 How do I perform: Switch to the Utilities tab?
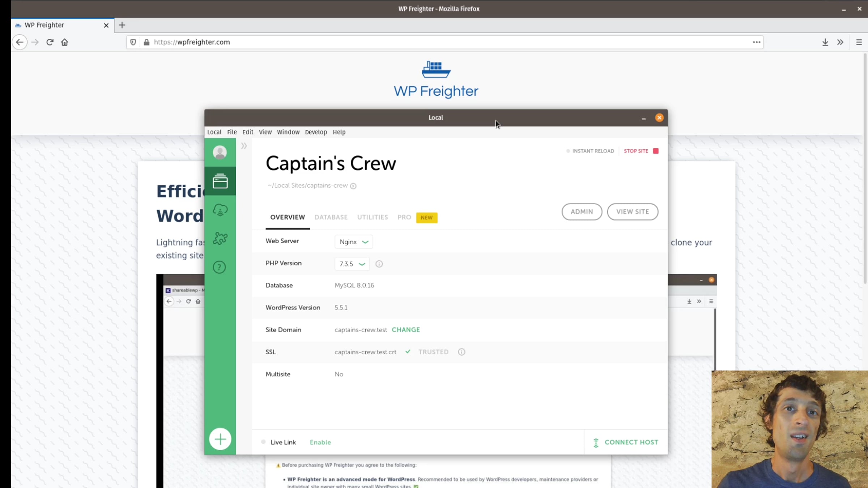coord(373,217)
